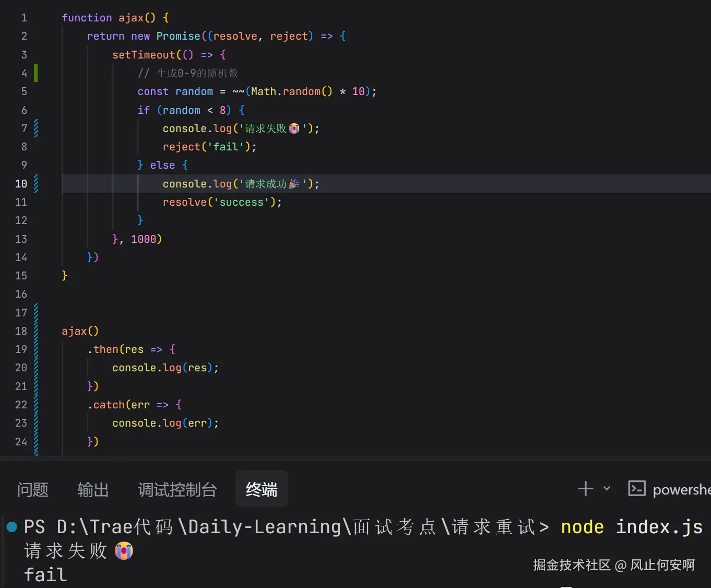This screenshot has width=711, height=588.
Task: Place cursor on 'function ajax() {' declaration
Action: point(115,18)
